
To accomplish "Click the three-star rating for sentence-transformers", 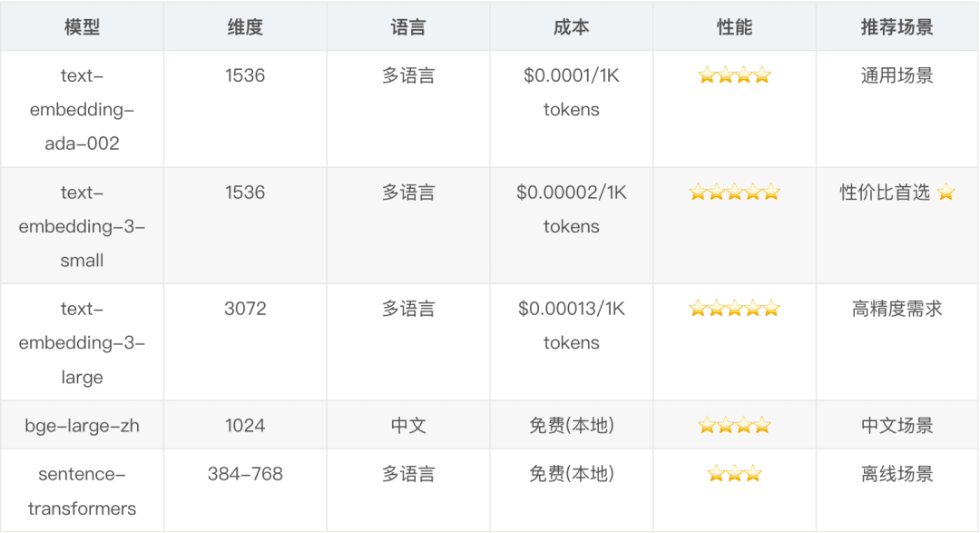I will click(734, 474).
